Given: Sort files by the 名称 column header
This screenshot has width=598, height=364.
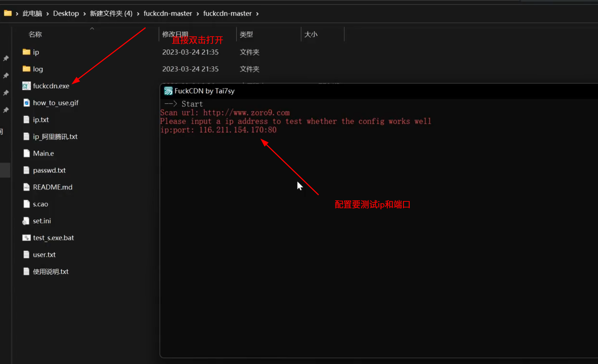Looking at the screenshot, I should click(35, 34).
